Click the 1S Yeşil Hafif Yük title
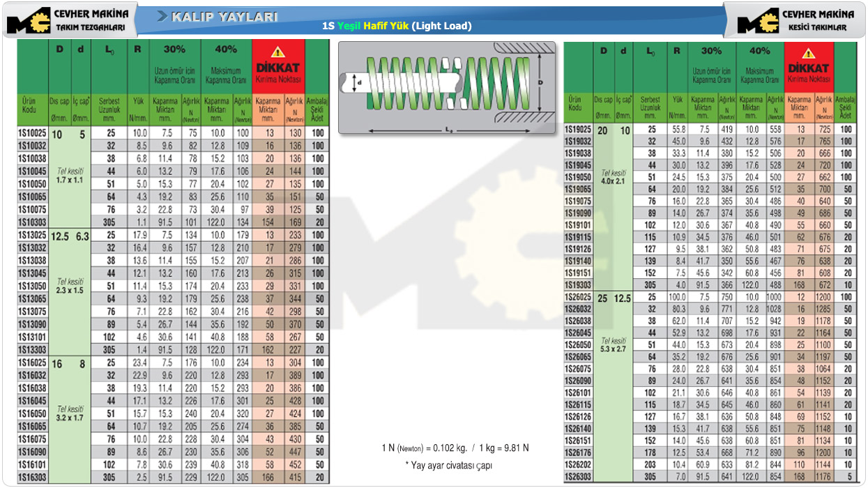The height and width of the screenshot is (488, 868). 397,26
